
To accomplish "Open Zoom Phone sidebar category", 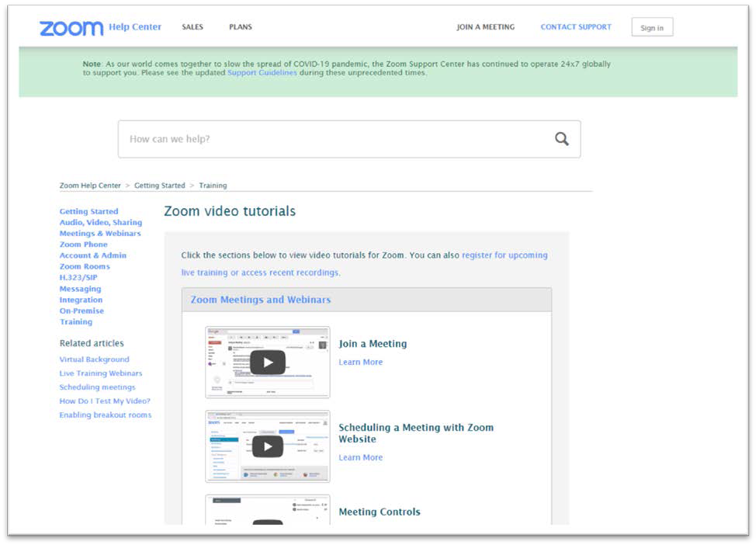I will [83, 245].
